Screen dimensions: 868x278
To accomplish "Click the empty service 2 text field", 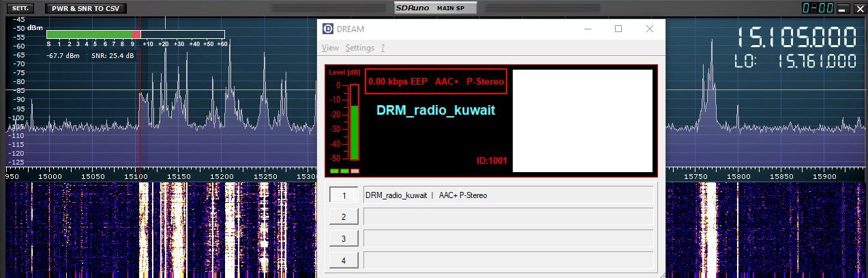I will tap(508, 217).
